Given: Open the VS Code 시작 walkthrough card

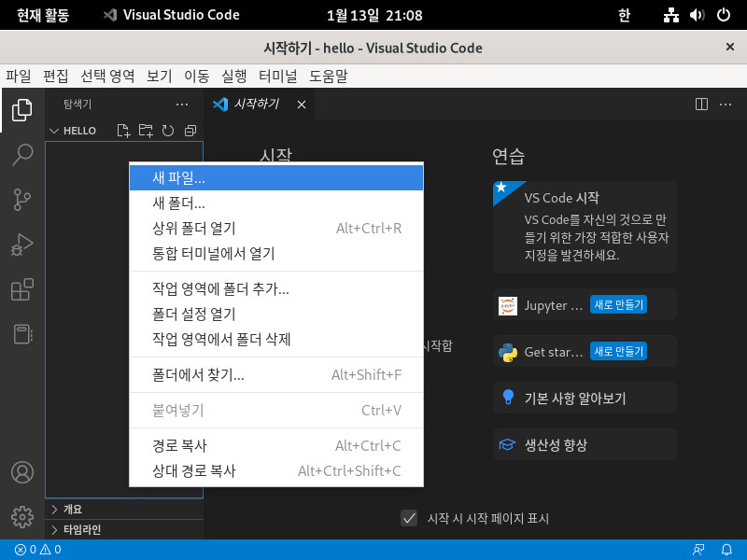Looking at the screenshot, I should click(585, 227).
